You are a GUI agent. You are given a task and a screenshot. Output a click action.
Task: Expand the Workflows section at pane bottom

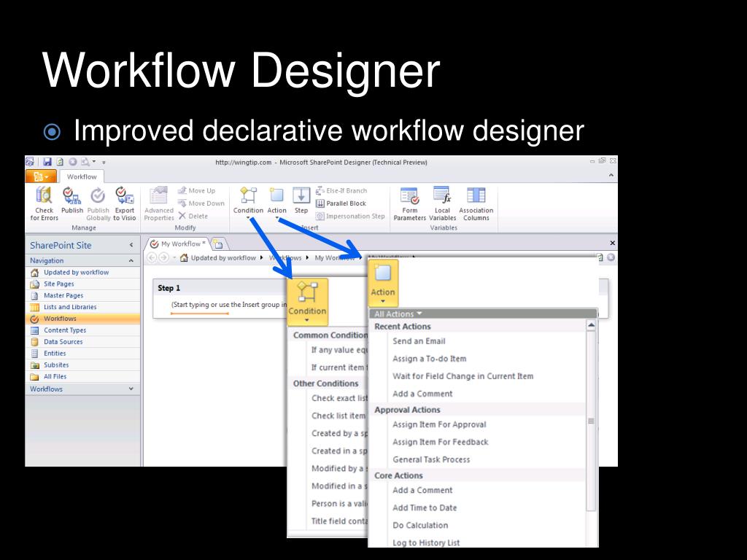(131, 389)
